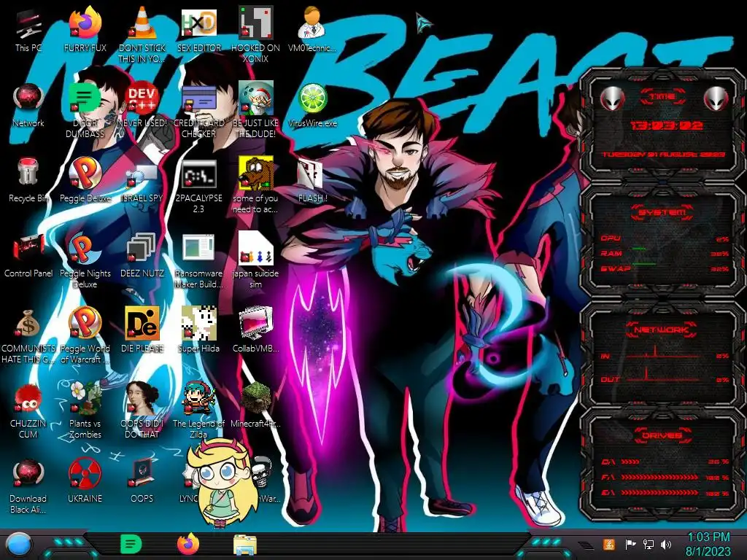Click the NETWORK header in the widget

coord(662,329)
